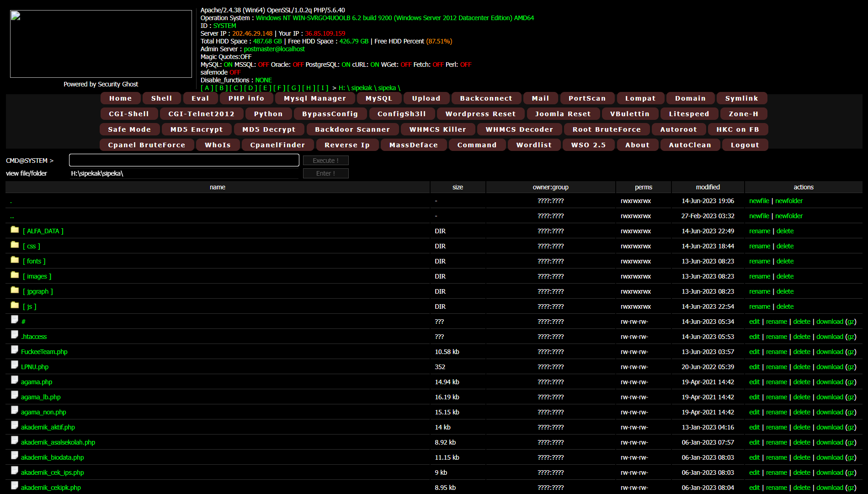
Task: Open the Shell menu button
Action: pos(162,98)
